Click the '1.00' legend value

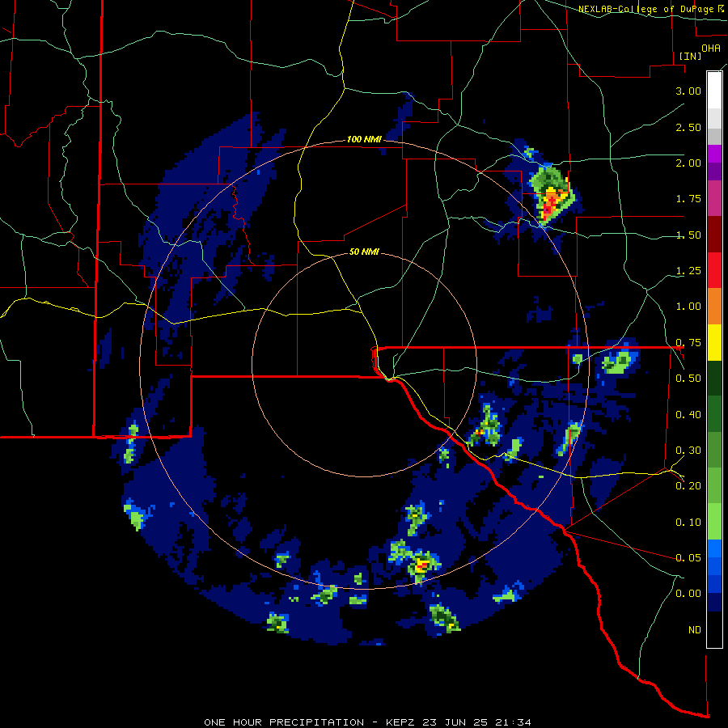coord(688,307)
